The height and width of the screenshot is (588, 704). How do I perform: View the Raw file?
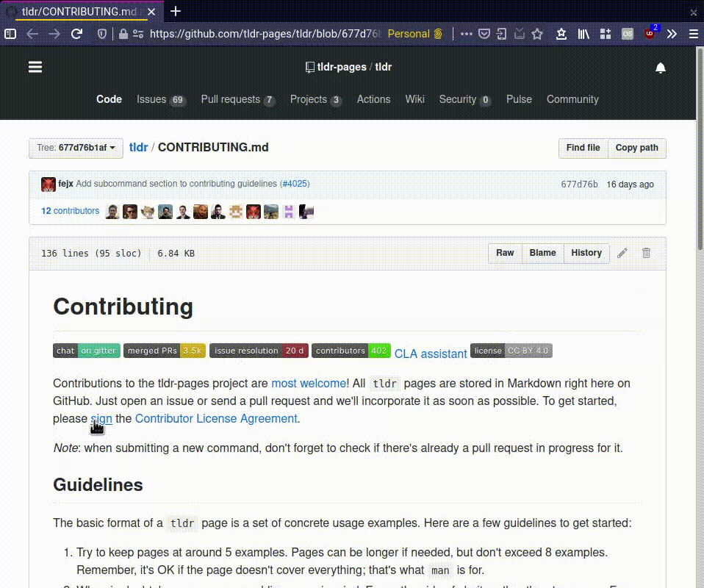point(505,253)
